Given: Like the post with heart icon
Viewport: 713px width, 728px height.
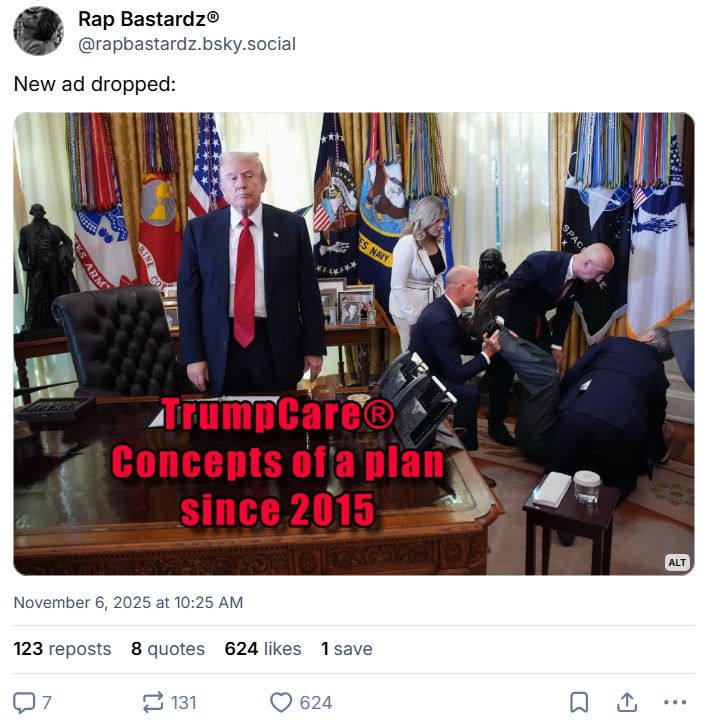Looking at the screenshot, I should (x=281, y=702).
